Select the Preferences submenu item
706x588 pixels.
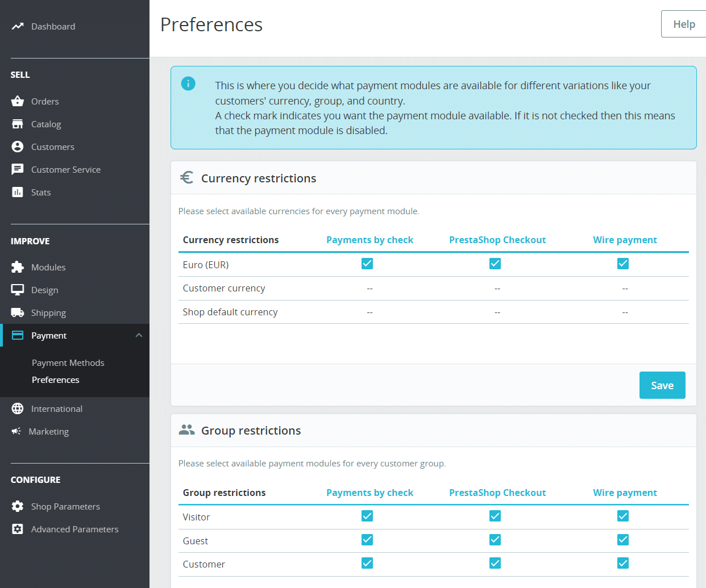pos(56,380)
